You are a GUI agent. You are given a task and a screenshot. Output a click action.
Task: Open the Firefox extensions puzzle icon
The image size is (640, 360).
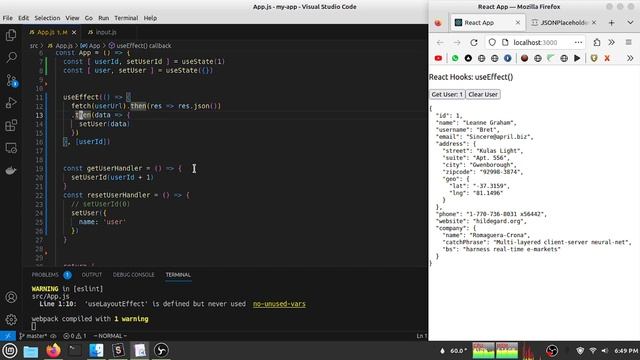point(597,42)
